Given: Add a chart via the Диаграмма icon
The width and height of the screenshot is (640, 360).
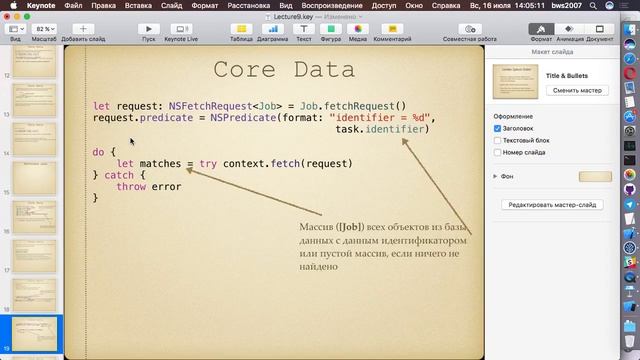Looking at the screenshot, I should (x=273, y=29).
